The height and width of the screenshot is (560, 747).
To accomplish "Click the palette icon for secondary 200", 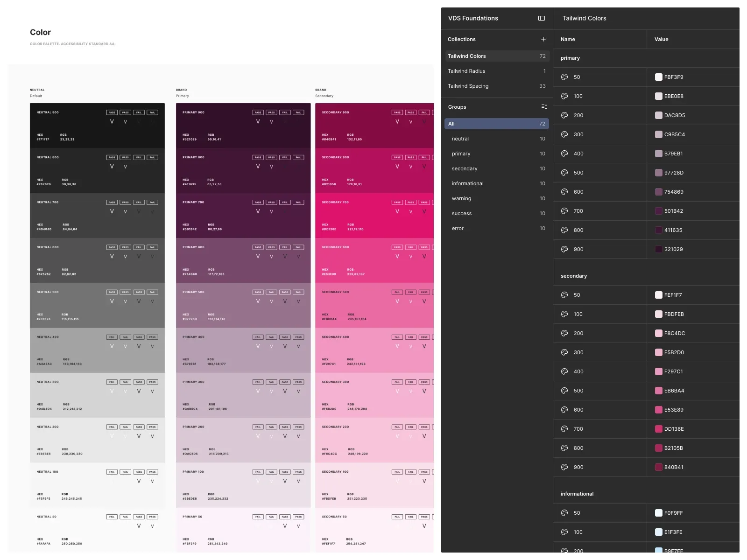I will pos(564,333).
